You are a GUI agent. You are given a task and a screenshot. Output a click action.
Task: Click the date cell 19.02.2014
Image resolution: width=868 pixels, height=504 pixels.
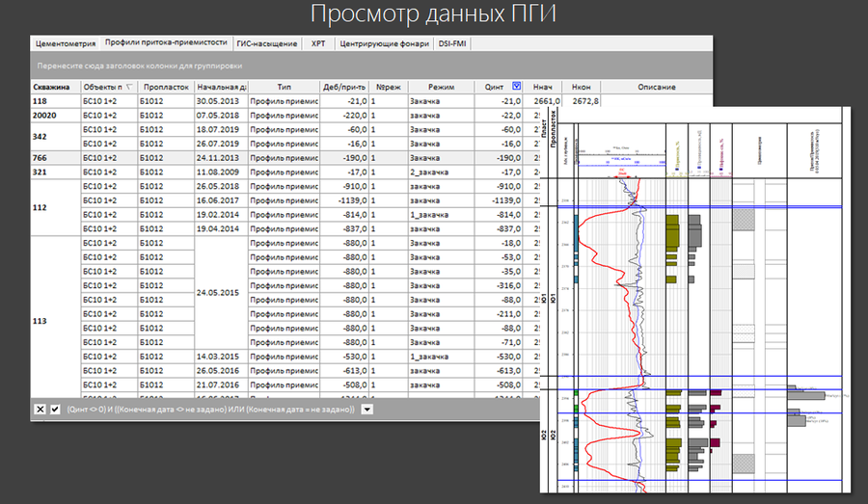click(222, 215)
